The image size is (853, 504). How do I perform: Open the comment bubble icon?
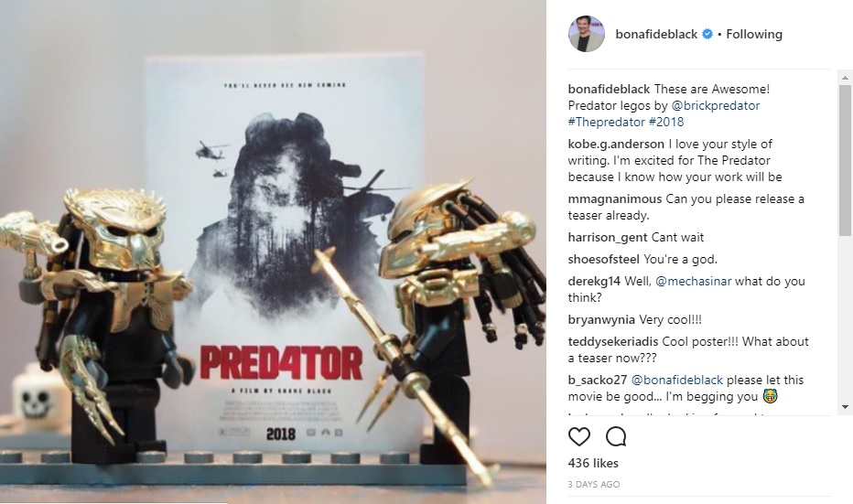point(616,436)
